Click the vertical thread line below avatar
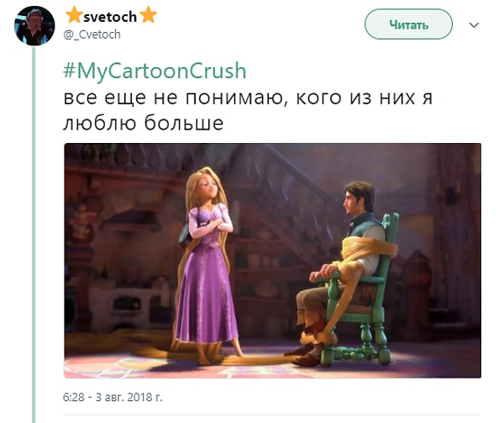 (34, 234)
